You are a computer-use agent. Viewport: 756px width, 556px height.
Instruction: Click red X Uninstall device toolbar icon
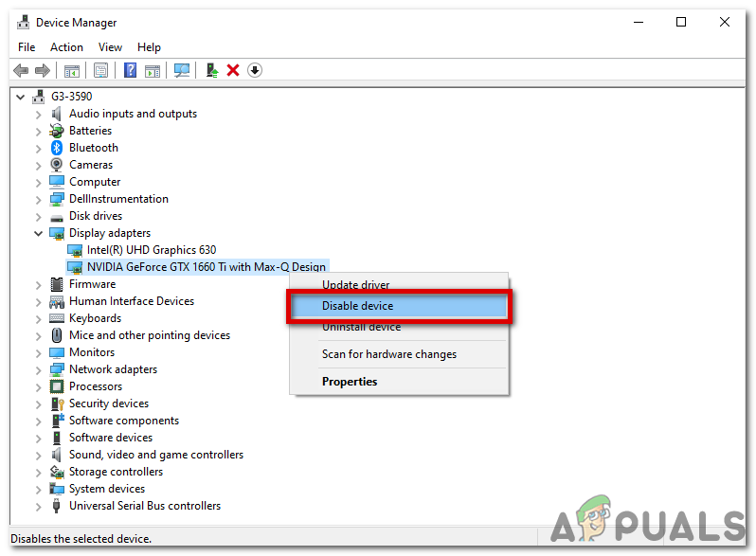pyautogui.click(x=233, y=70)
